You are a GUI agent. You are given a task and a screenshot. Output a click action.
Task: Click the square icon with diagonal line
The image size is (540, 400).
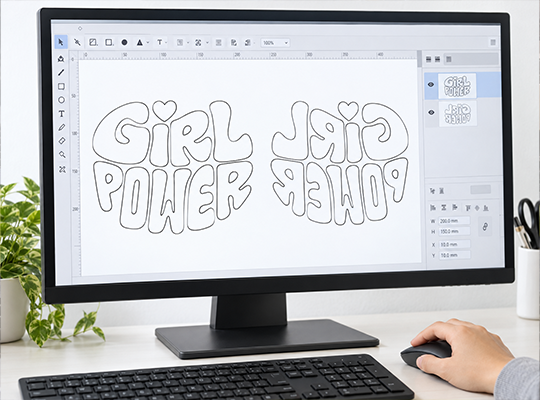[x=93, y=42]
